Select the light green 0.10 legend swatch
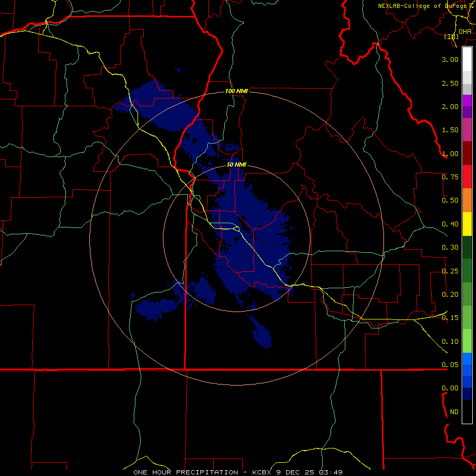Screen dimensions: 476x476 coord(467,341)
